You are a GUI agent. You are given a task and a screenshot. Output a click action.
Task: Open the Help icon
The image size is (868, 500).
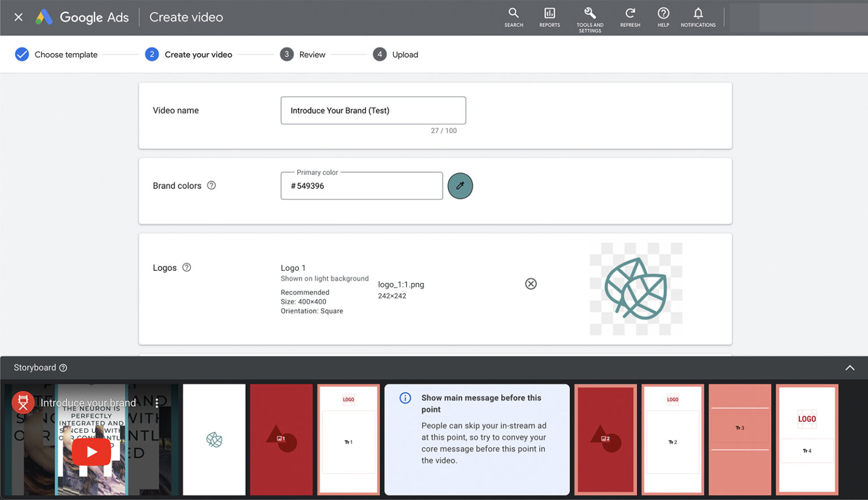tap(663, 17)
